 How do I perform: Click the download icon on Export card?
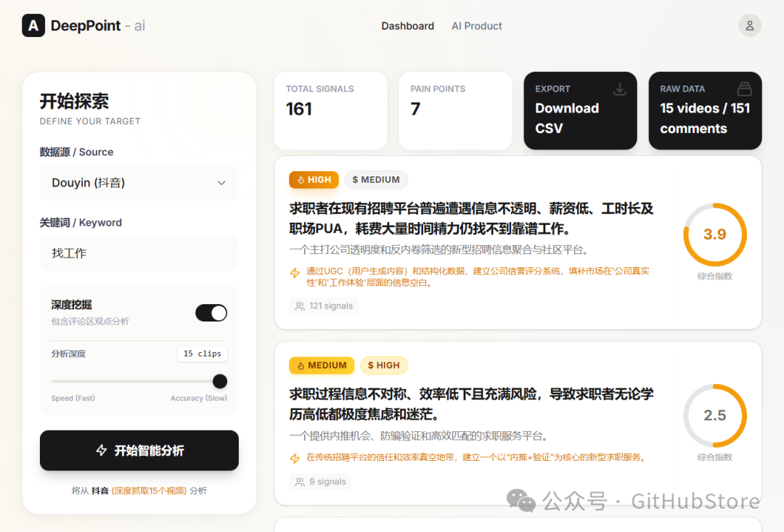click(619, 89)
